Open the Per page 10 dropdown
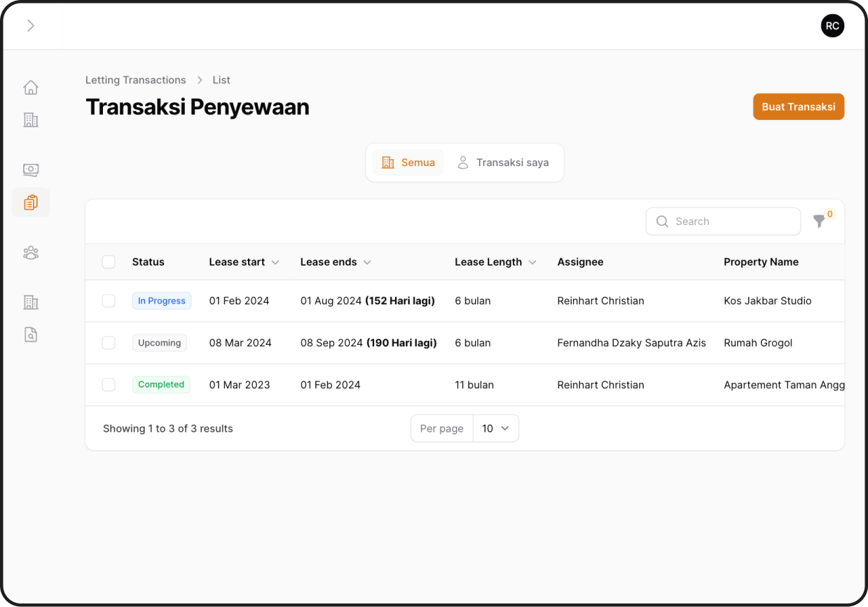 tap(495, 428)
